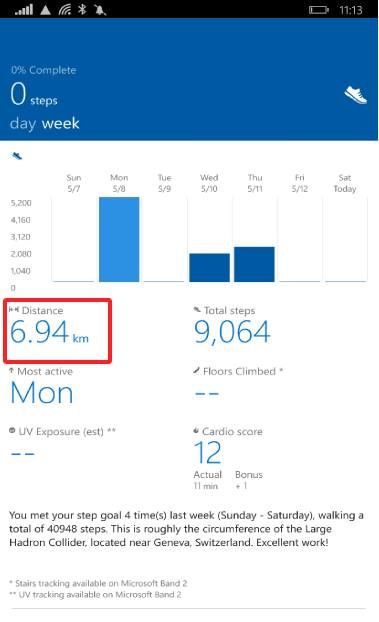Tap the 2,080 axis label
The image size is (379, 622).
click(x=21, y=254)
